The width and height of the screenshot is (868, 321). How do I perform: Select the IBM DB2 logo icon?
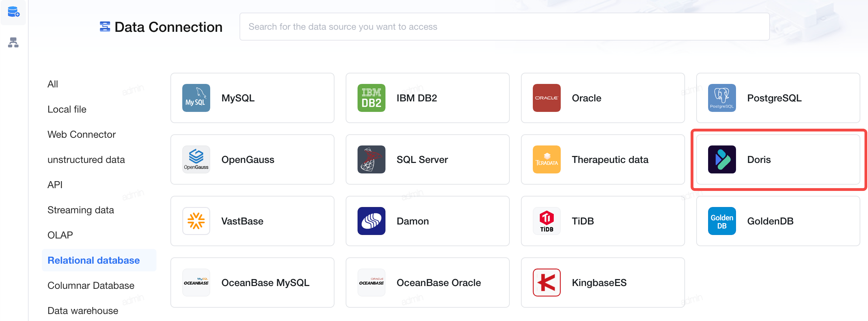click(x=372, y=98)
